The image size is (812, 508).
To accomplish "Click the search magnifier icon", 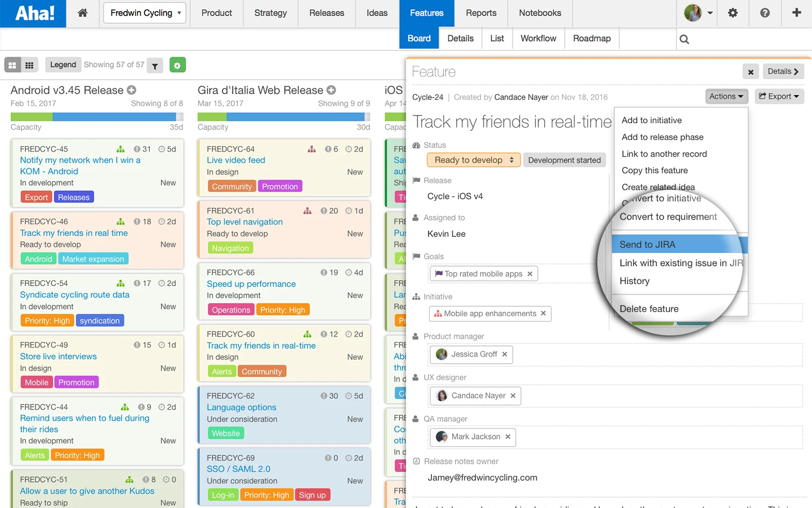I will pos(684,39).
